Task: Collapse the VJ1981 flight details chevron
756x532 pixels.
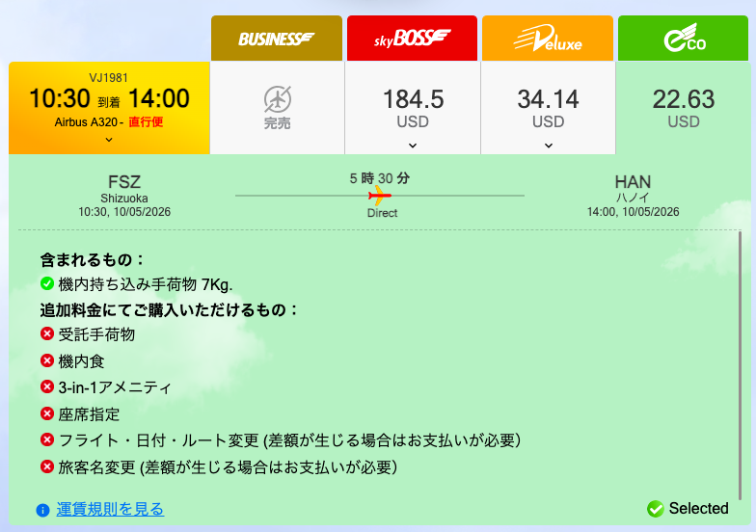Action: click(109, 140)
